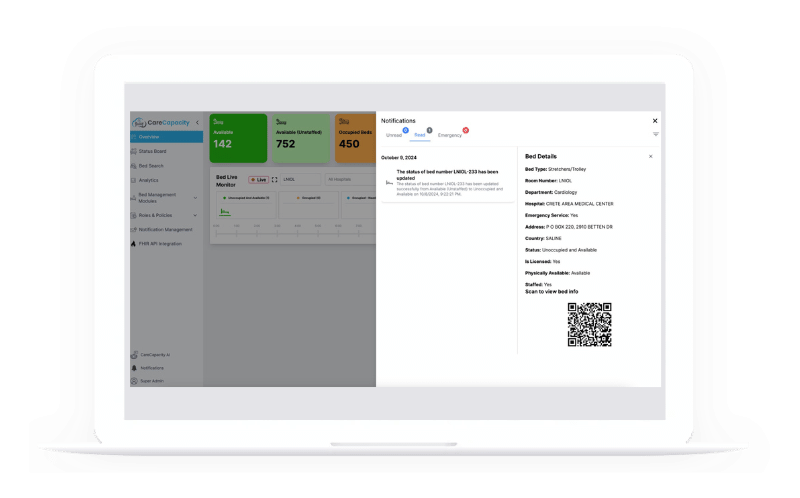
Task: Open the Bed Search page
Action: click(151, 166)
